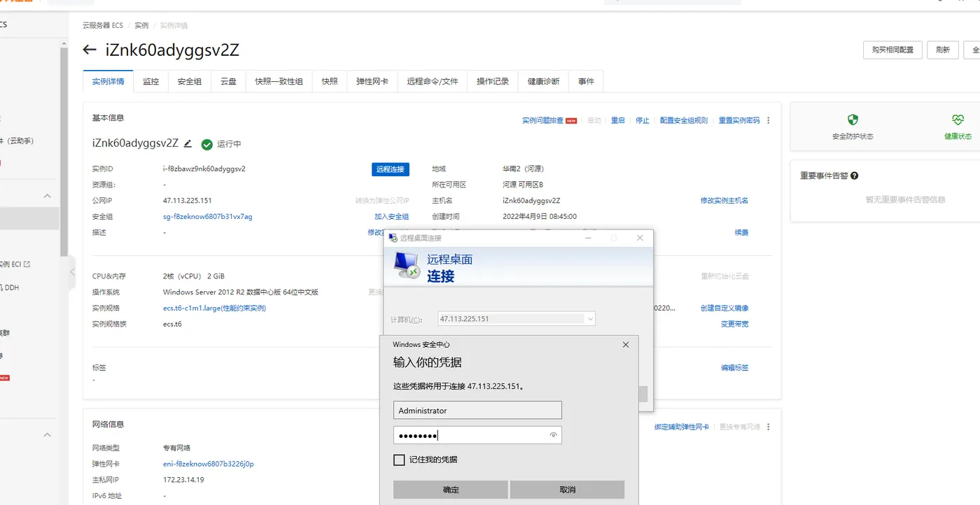Click the 刷新 button
The height and width of the screenshot is (505, 980).
pyautogui.click(x=943, y=50)
